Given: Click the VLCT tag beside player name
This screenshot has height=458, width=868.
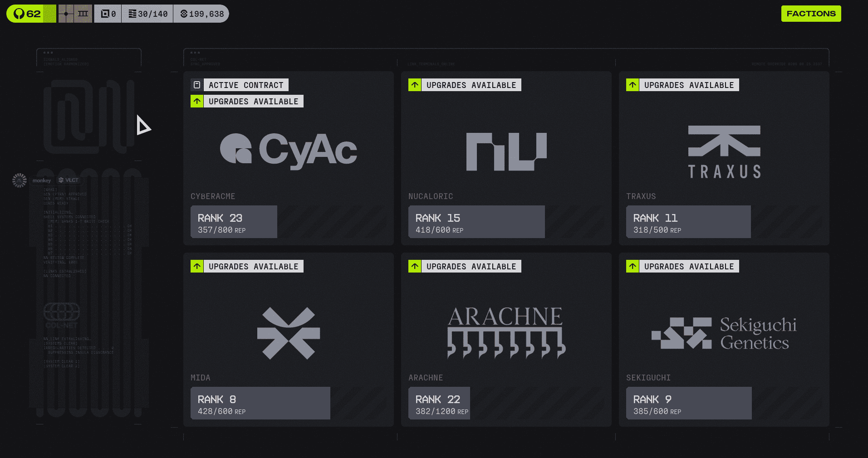Looking at the screenshot, I should 69,180.
